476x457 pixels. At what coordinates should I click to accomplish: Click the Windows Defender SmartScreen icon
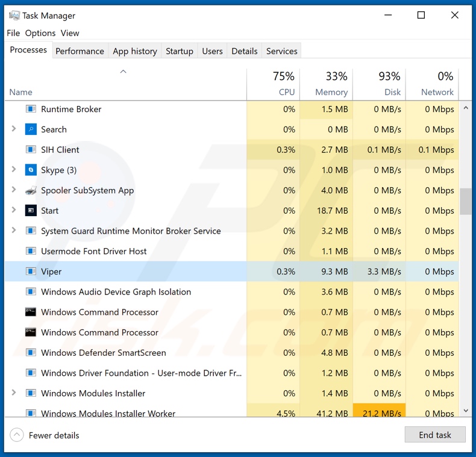click(31, 352)
